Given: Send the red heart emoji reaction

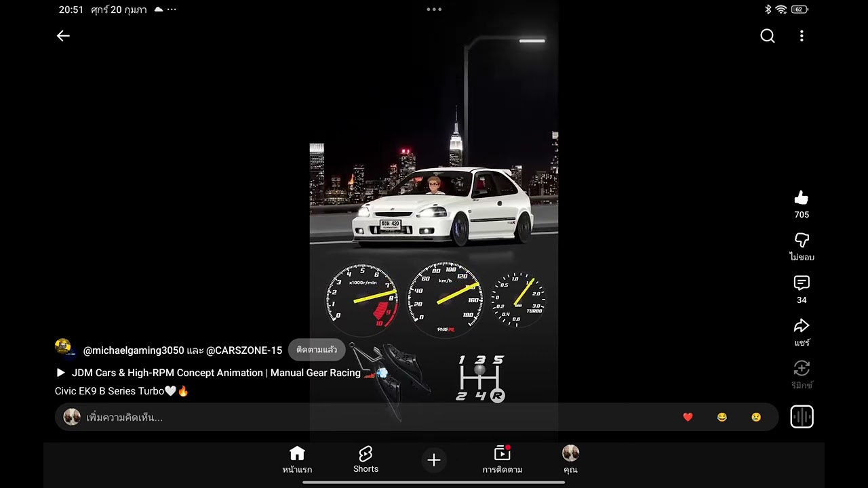Looking at the screenshot, I should 688,417.
